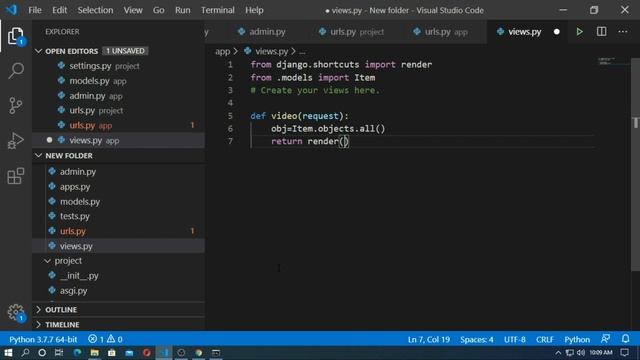Open the Terminal menu
The height and width of the screenshot is (360, 640).
[x=218, y=10]
